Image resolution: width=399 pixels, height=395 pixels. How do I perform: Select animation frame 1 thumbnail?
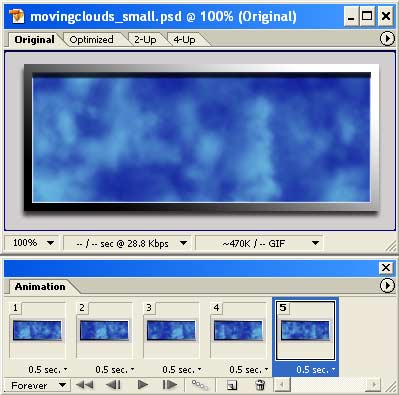coord(37,330)
